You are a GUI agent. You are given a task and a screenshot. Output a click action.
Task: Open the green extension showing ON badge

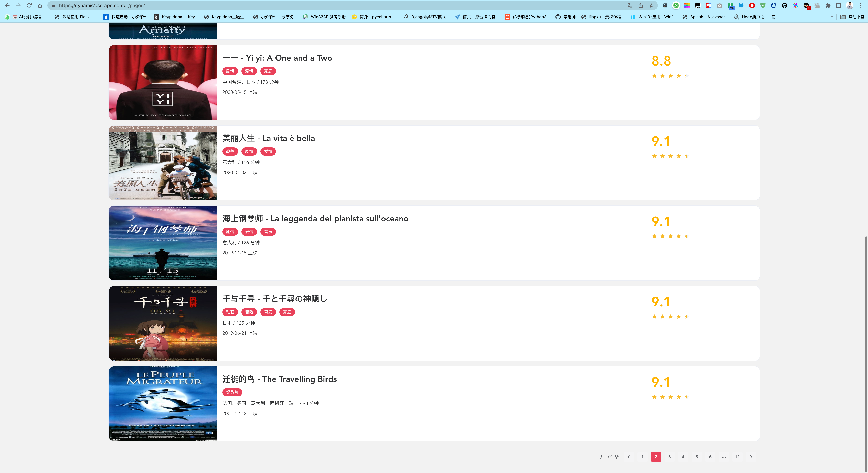pyautogui.click(x=731, y=6)
